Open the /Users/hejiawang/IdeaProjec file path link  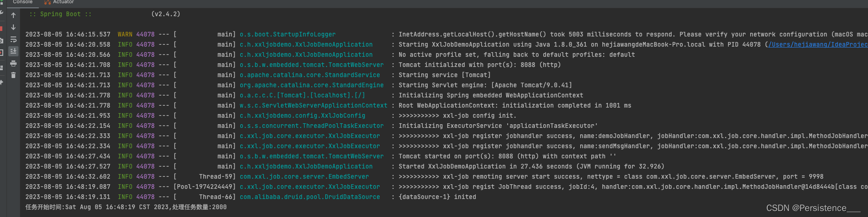pyautogui.click(x=818, y=44)
